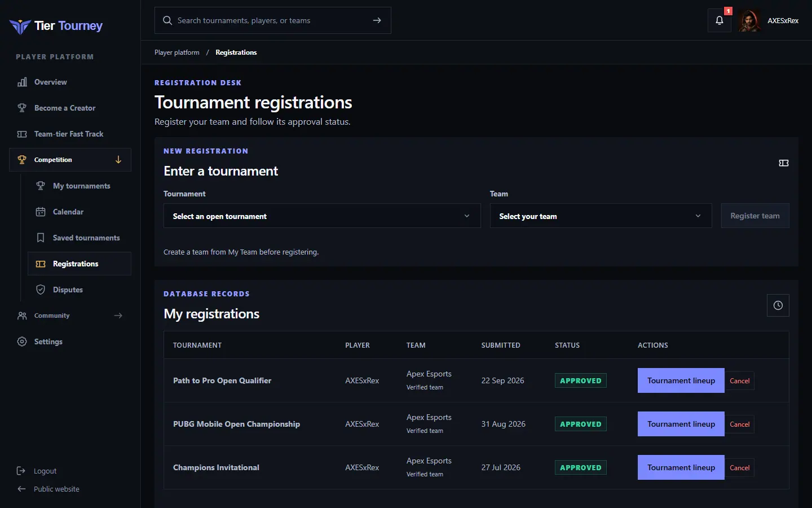
Task: Open the notifications bell
Action: tap(720, 20)
